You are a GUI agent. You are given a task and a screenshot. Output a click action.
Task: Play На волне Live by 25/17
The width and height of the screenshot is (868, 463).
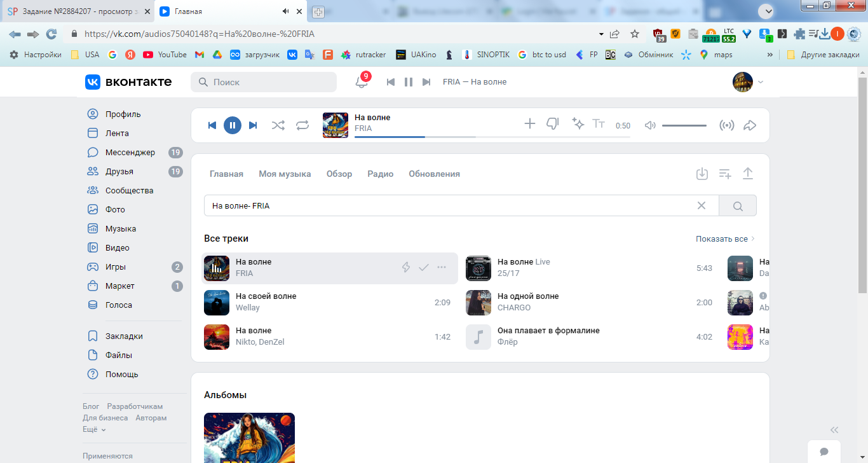pos(478,268)
